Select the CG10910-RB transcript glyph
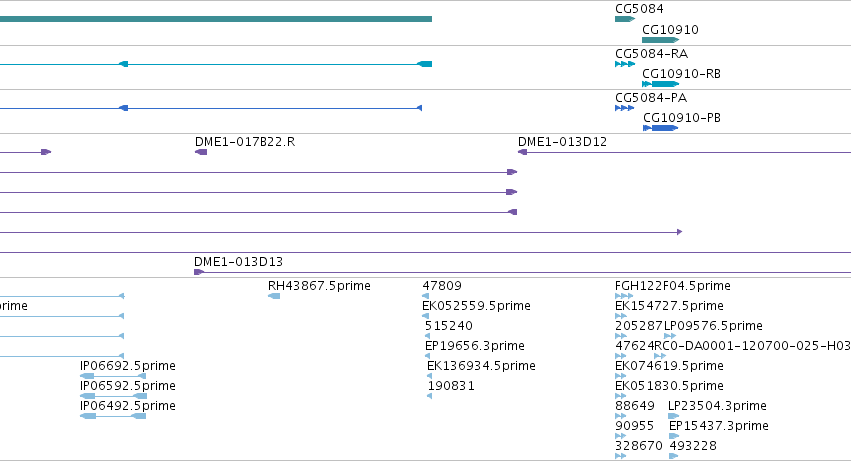The height and width of the screenshot is (461, 851). click(x=661, y=84)
